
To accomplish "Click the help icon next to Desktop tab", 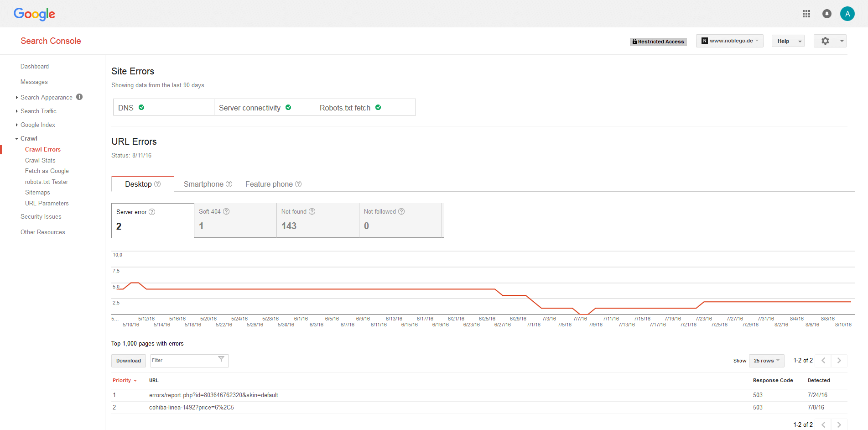I will click(158, 184).
